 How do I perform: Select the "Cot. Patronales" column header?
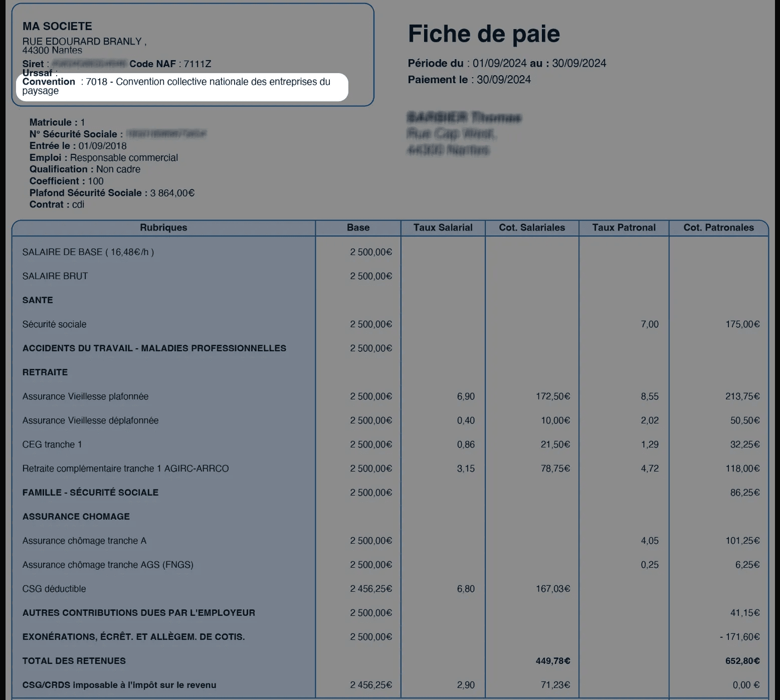719,227
